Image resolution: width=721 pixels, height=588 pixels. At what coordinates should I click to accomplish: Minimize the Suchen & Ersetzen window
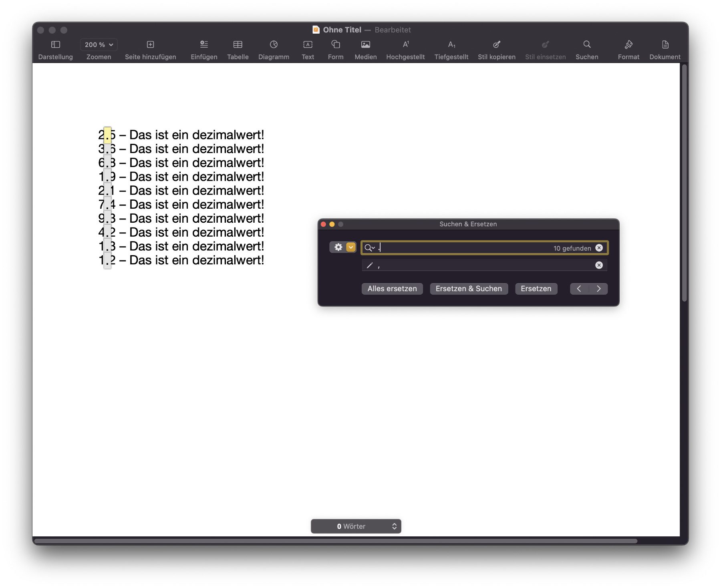coord(332,224)
